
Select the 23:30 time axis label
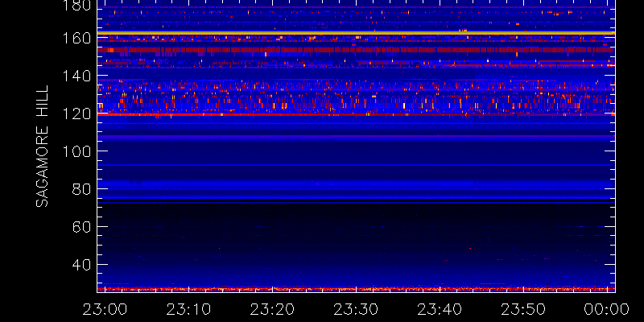(x=356, y=309)
